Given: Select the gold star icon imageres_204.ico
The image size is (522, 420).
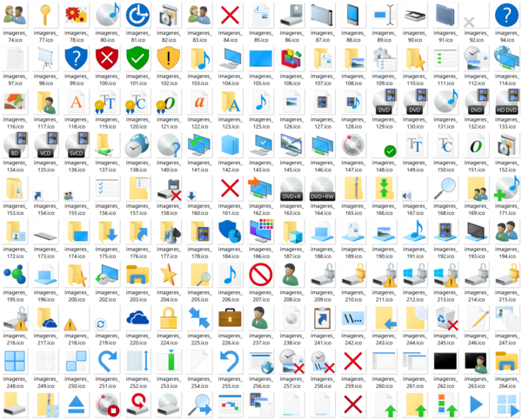Looking at the screenshot, I should tap(169, 275).
